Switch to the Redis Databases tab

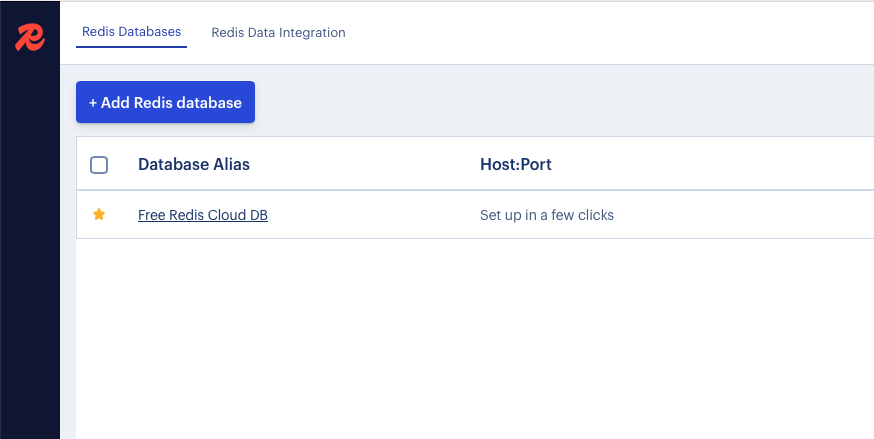click(x=132, y=32)
